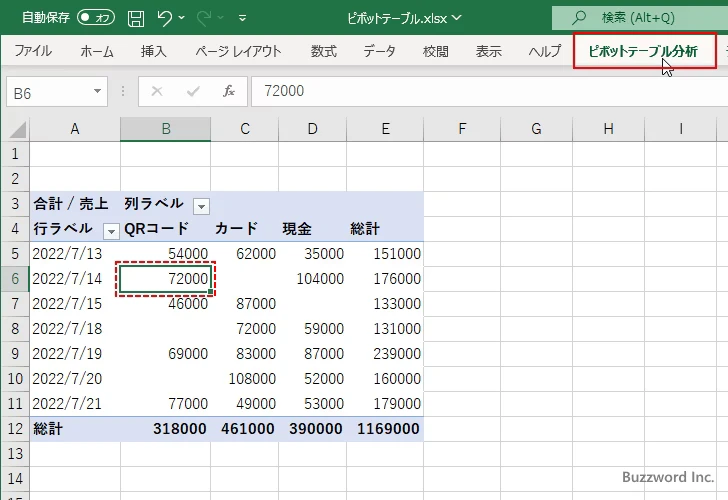Click the カード column label cell
This screenshot has height=500, width=728.
245,229
